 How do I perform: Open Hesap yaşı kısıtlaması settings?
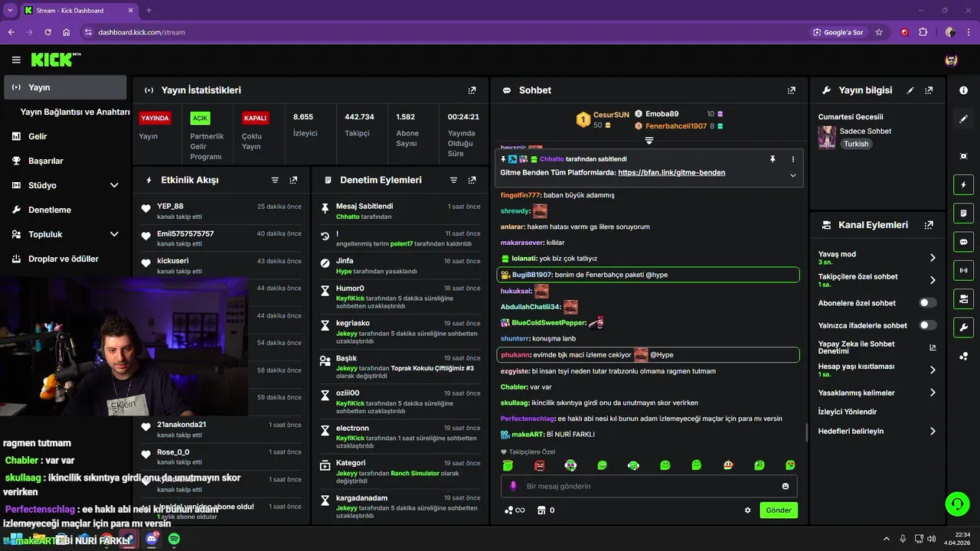point(877,370)
